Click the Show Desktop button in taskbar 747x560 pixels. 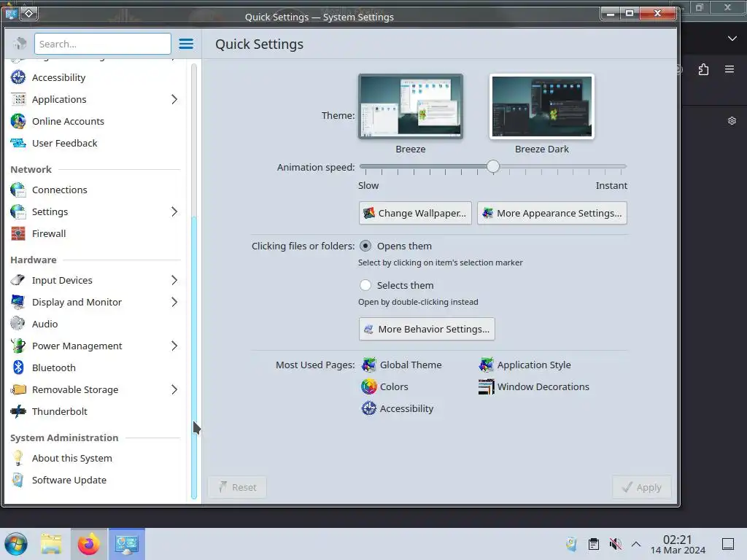(x=728, y=544)
